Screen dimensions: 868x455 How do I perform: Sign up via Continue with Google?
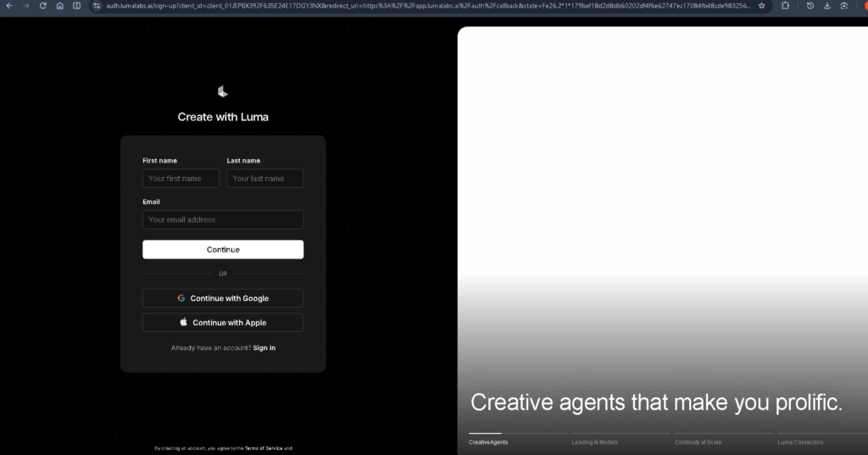223,298
